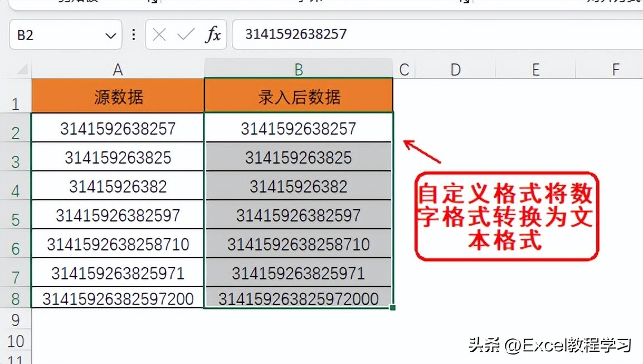Click the fill handle at cell B8 corner
This screenshot has width=643, height=364.
tap(393, 307)
